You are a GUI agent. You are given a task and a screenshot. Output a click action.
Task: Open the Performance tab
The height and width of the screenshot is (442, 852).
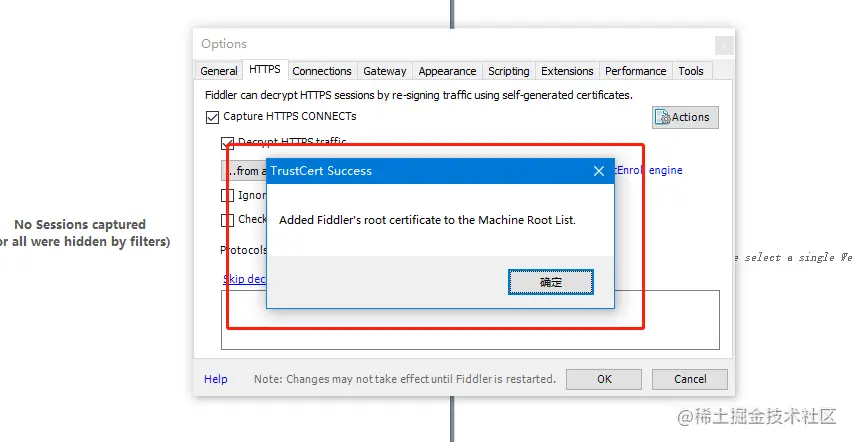635,71
